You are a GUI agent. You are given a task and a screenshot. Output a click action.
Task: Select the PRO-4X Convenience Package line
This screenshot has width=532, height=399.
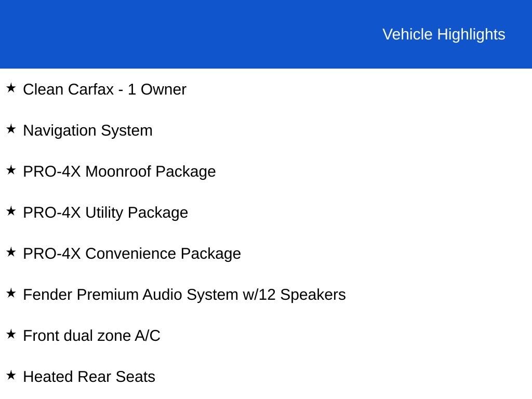pyautogui.click(x=132, y=254)
